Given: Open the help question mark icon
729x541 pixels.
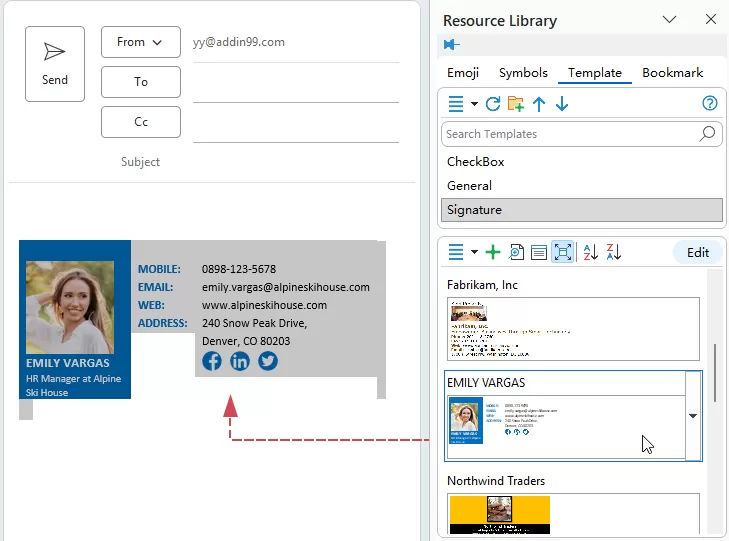Looking at the screenshot, I should coord(710,104).
